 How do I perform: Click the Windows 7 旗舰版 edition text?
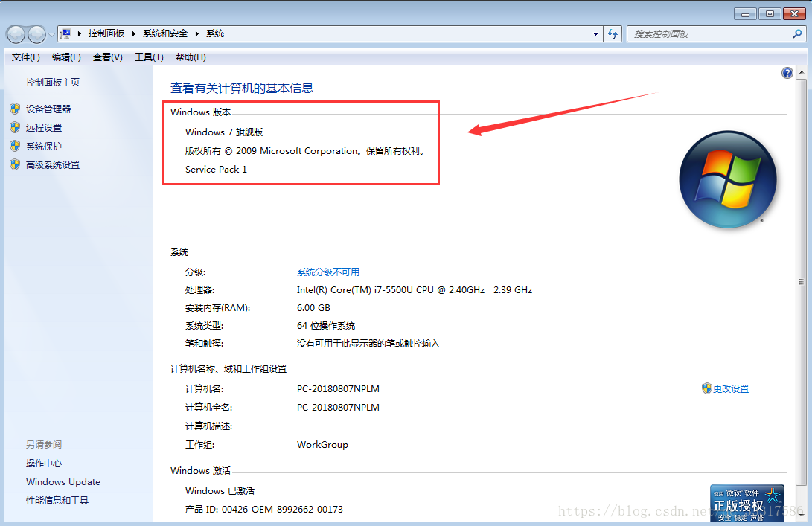click(224, 132)
